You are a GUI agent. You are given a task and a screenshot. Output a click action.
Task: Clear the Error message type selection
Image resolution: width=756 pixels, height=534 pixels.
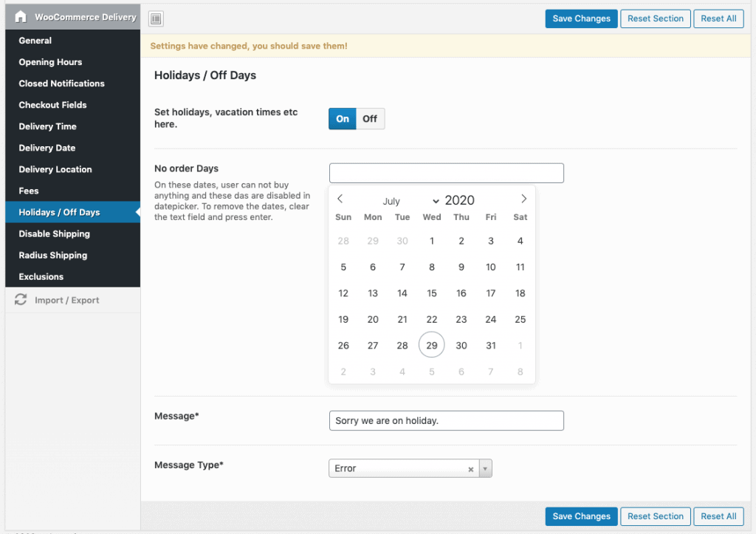pyautogui.click(x=471, y=469)
